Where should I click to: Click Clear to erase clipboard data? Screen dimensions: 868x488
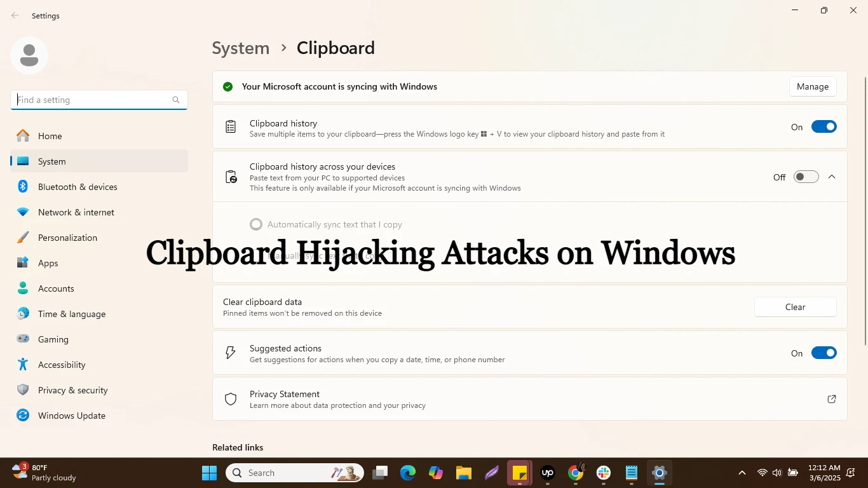[795, 307]
